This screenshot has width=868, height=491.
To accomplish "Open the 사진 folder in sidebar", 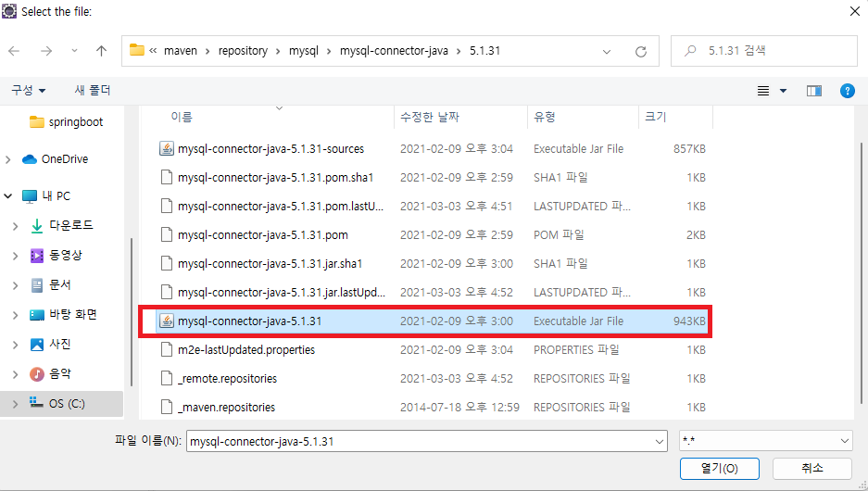I will pyautogui.click(x=51, y=345).
